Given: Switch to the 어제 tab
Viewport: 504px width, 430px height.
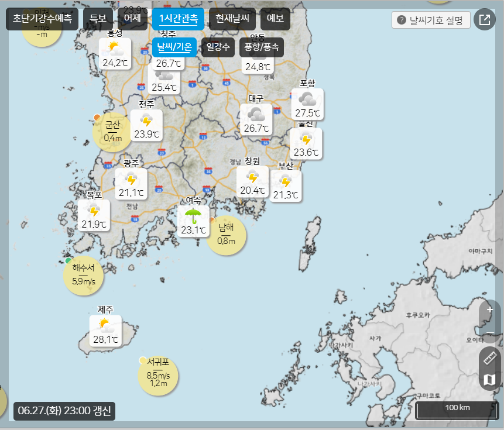Looking at the screenshot, I should tap(132, 19).
